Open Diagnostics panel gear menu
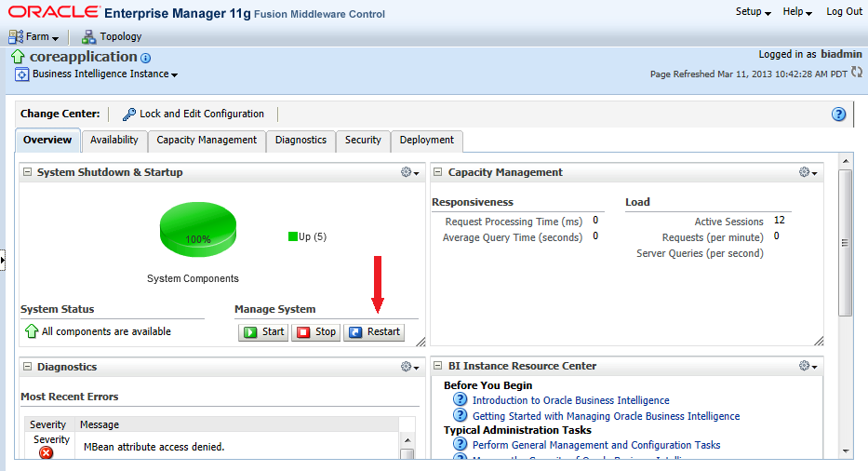868x471 pixels. pyautogui.click(x=409, y=366)
